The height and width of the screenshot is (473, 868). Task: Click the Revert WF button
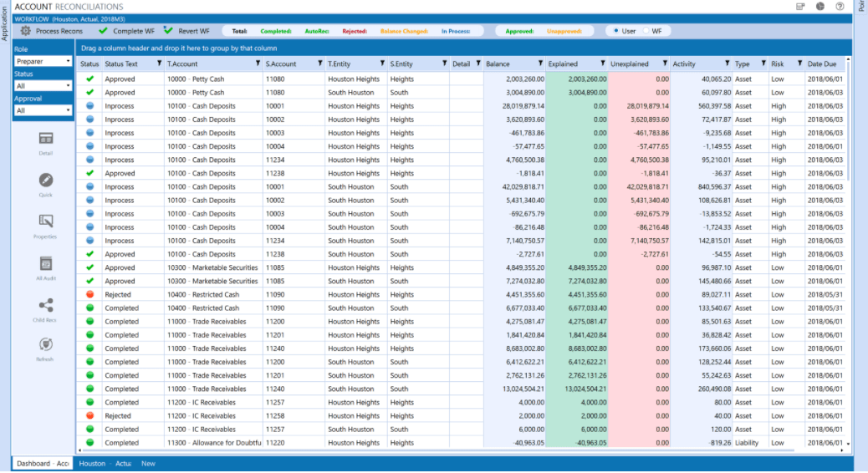pyautogui.click(x=186, y=31)
